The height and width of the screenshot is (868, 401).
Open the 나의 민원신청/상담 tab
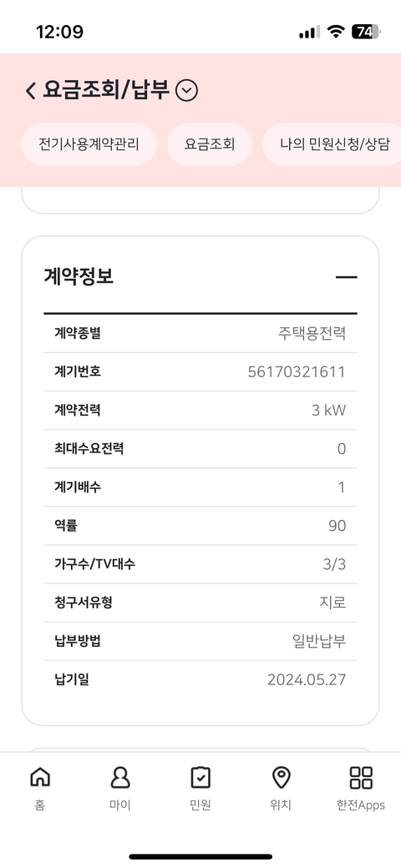[x=332, y=144]
